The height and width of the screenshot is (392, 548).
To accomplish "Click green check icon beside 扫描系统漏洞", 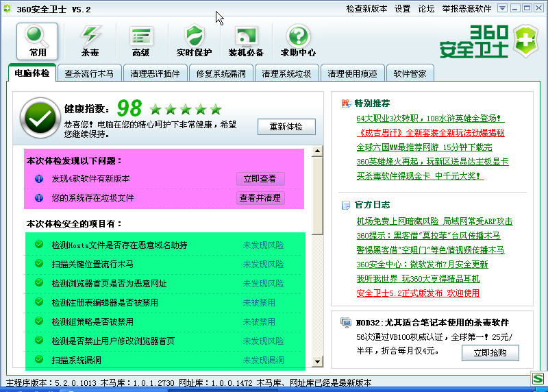I will (x=39, y=359).
